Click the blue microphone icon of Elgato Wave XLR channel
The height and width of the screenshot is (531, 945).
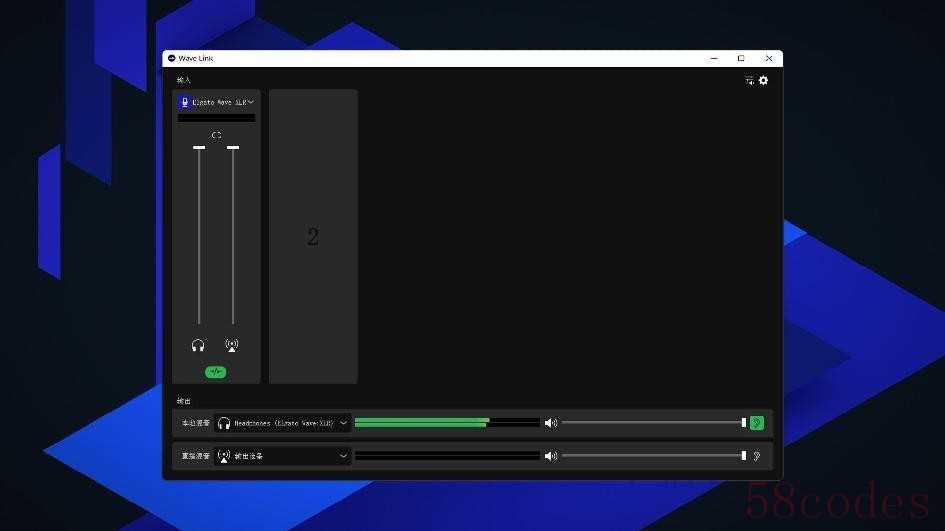(x=184, y=102)
